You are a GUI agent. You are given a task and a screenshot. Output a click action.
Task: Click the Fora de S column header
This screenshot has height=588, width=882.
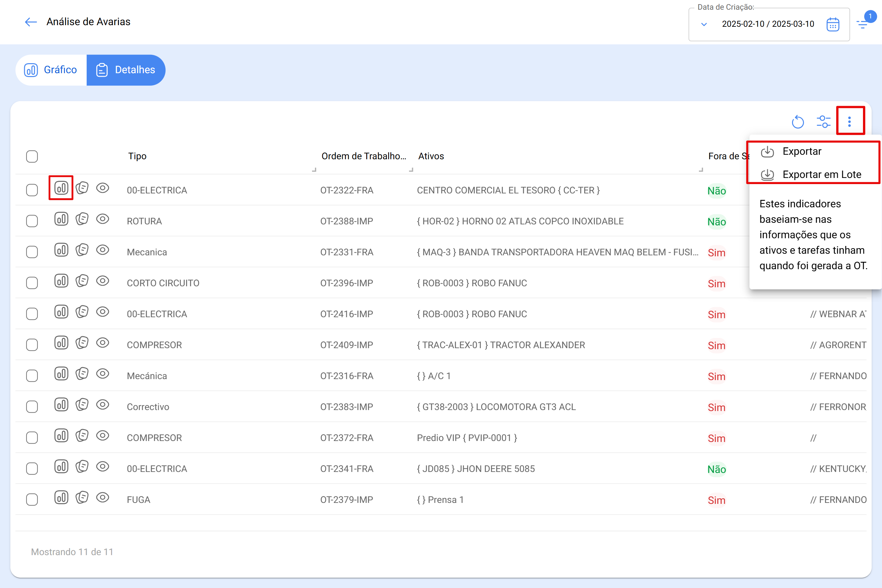pyautogui.click(x=728, y=156)
